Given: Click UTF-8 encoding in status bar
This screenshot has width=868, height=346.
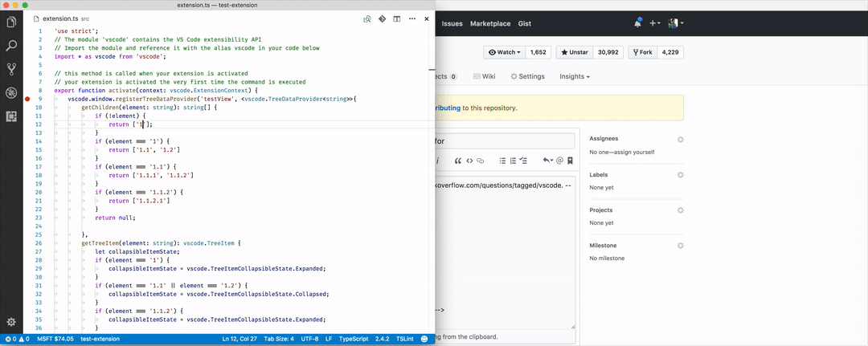Looking at the screenshot, I should coord(309,339).
